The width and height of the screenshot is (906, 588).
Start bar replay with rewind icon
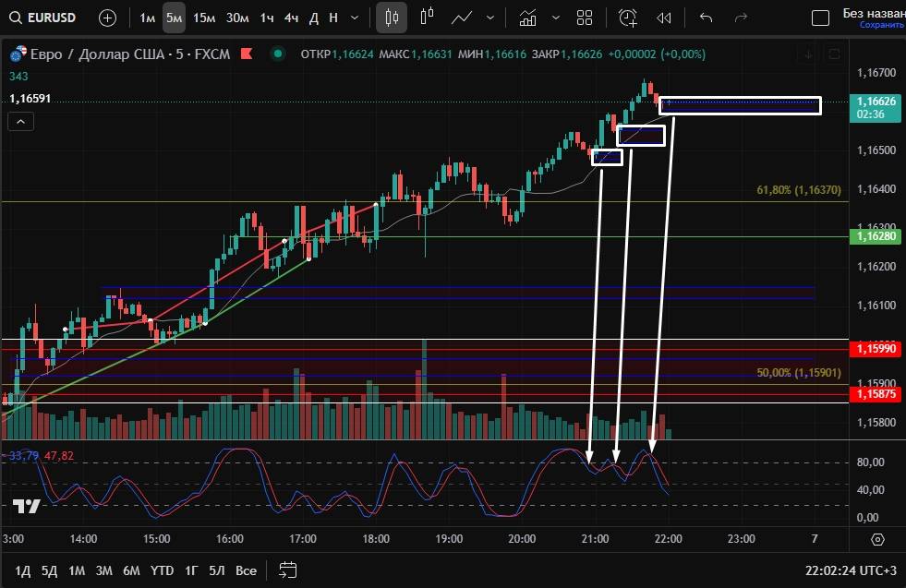click(x=663, y=17)
